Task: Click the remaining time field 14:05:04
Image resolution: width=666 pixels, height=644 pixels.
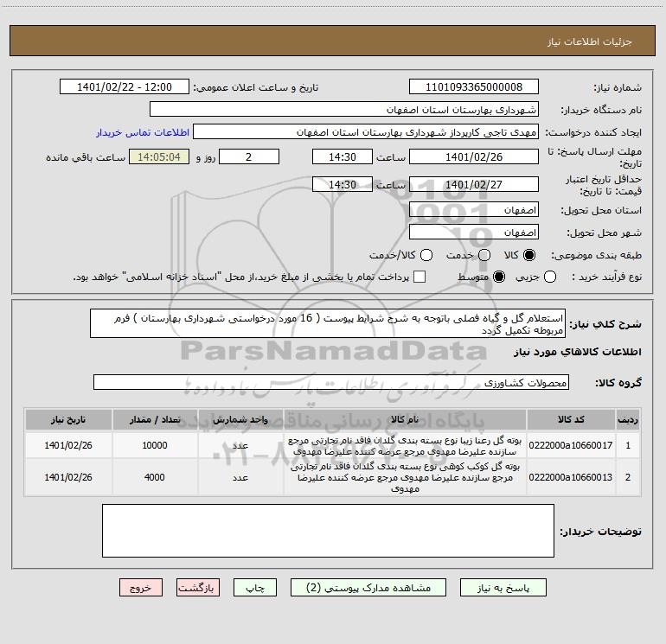Action: [159, 156]
